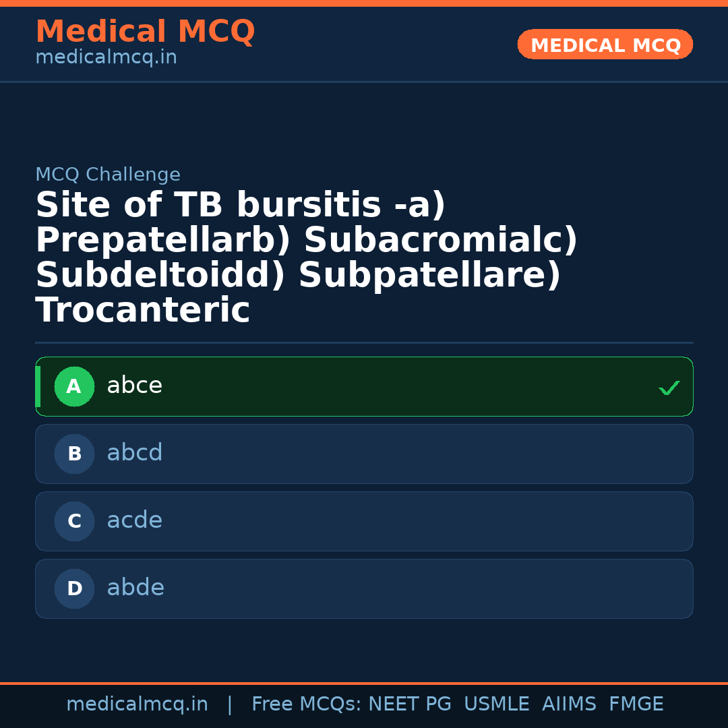Click the B option circle icon
The width and height of the screenshot is (728, 728).
74,454
